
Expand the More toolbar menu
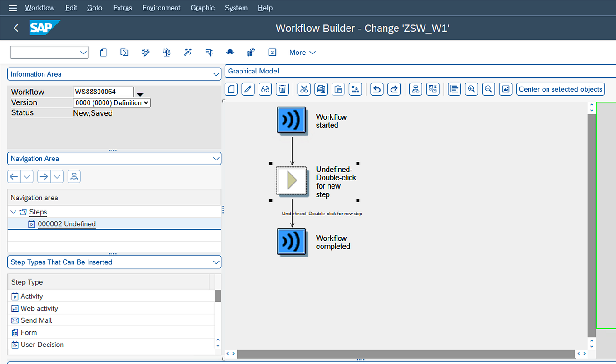coord(302,53)
